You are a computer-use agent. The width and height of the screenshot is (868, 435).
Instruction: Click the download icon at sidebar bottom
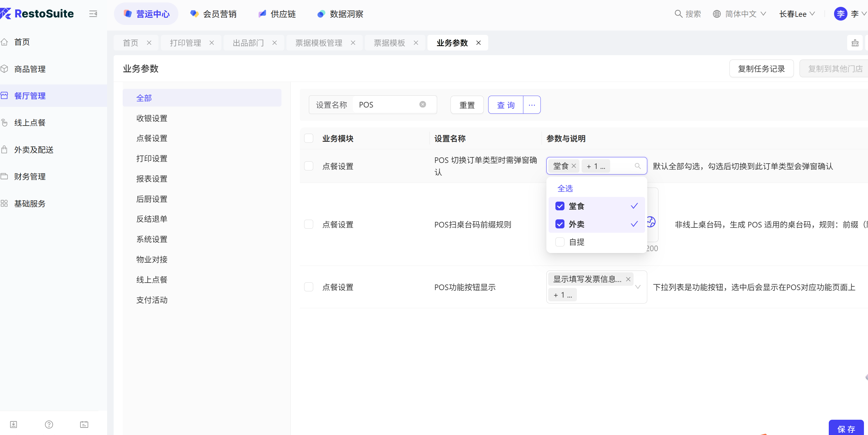13,424
